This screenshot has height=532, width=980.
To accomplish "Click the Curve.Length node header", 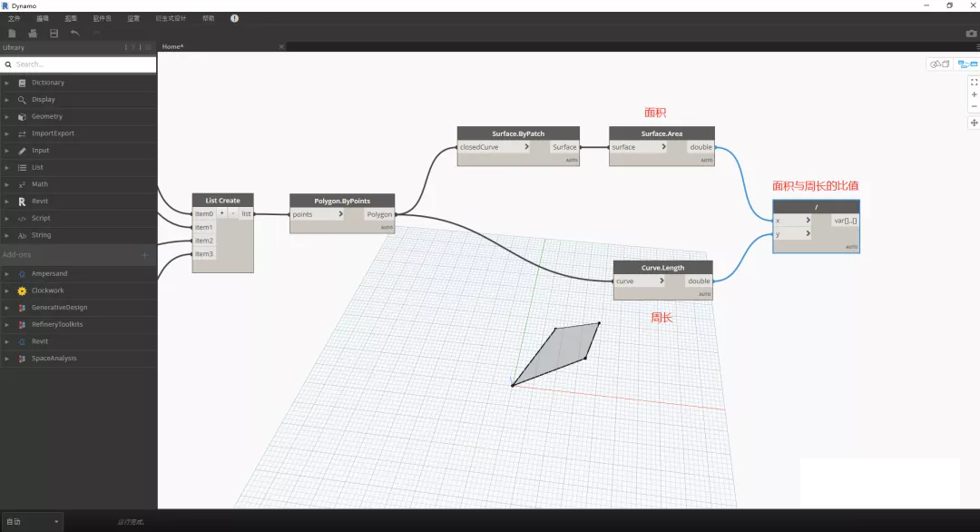I will (662, 268).
